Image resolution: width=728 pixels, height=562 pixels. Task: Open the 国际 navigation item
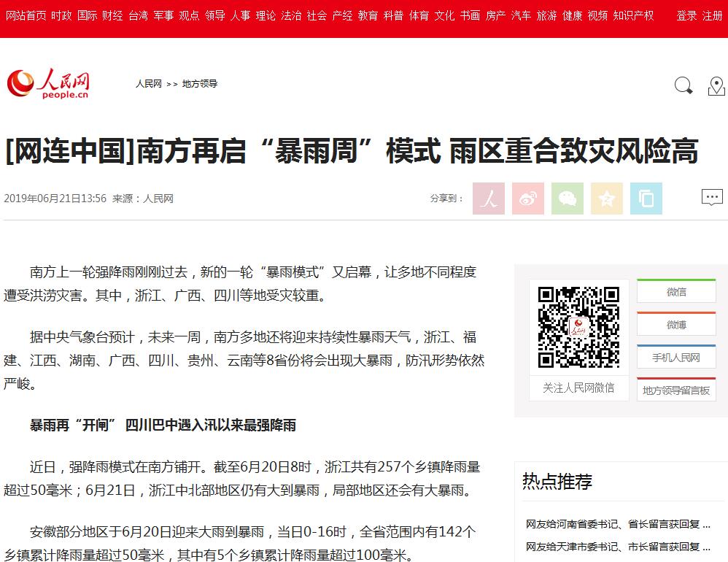[x=88, y=16]
